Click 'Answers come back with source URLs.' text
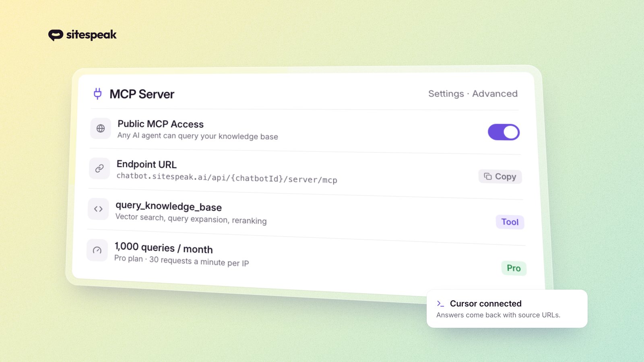The width and height of the screenshot is (644, 362). pyautogui.click(x=498, y=315)
